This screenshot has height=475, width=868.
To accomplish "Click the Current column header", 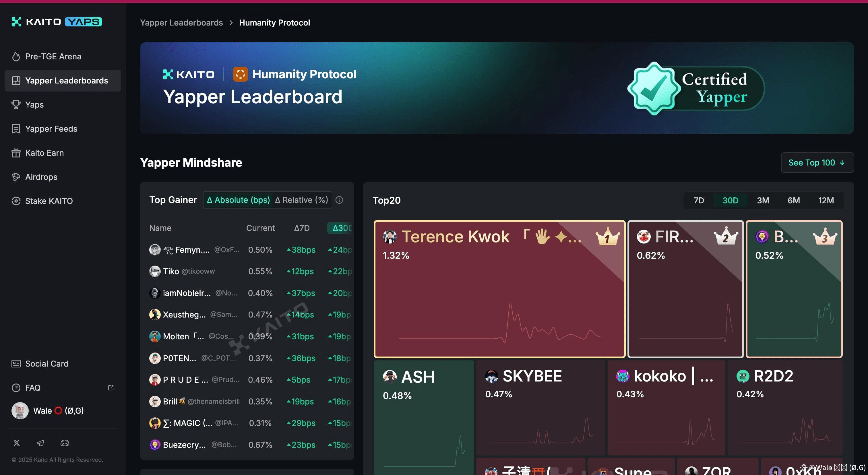I will (260, 228).
